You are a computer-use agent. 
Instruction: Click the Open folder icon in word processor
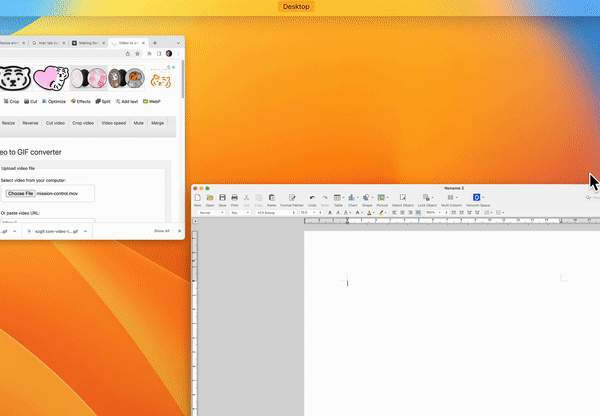210,197
